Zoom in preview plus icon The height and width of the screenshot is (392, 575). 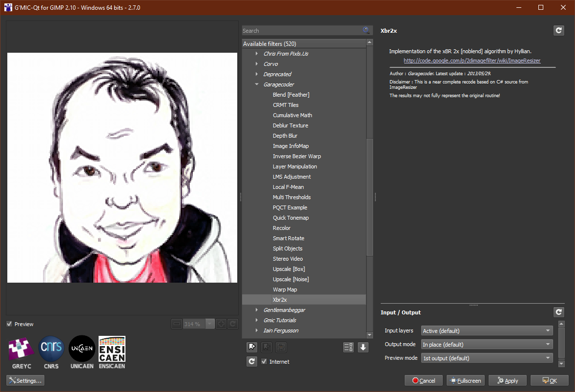click(221, 324)
